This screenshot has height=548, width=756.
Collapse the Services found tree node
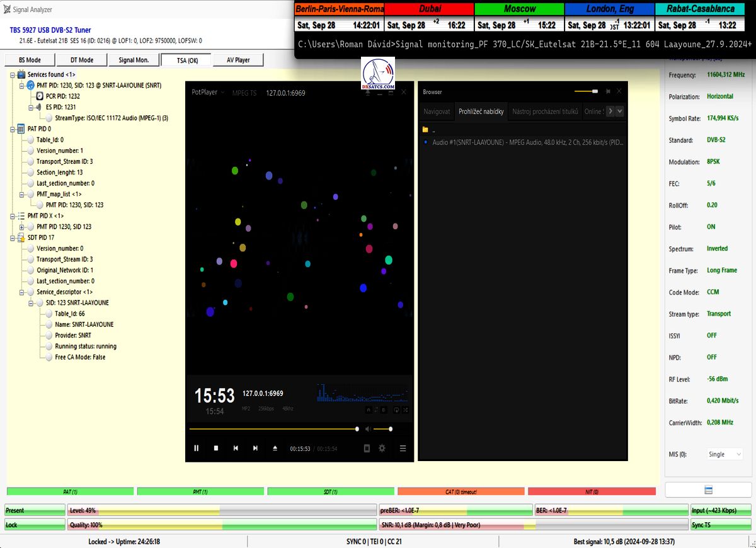pos(13,75)
